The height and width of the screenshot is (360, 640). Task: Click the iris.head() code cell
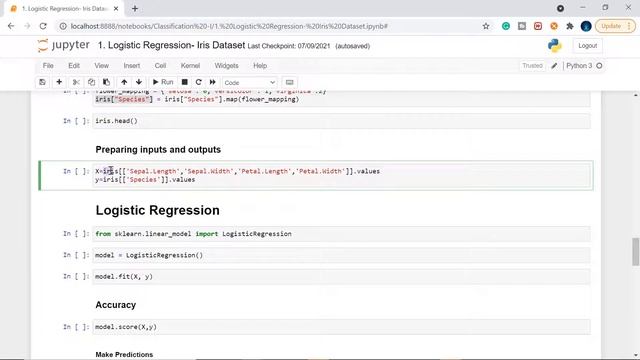point(341,121)
